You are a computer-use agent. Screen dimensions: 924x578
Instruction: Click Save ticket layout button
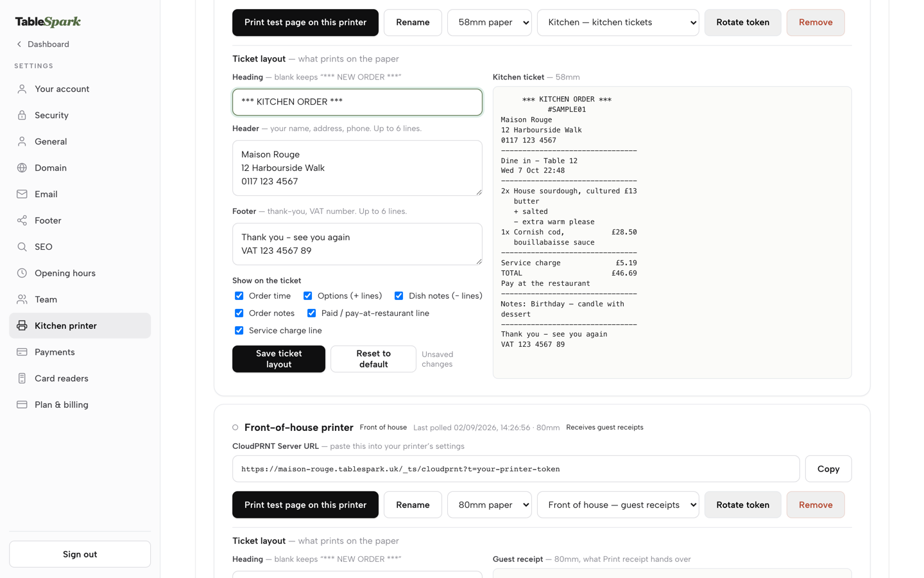278,359
